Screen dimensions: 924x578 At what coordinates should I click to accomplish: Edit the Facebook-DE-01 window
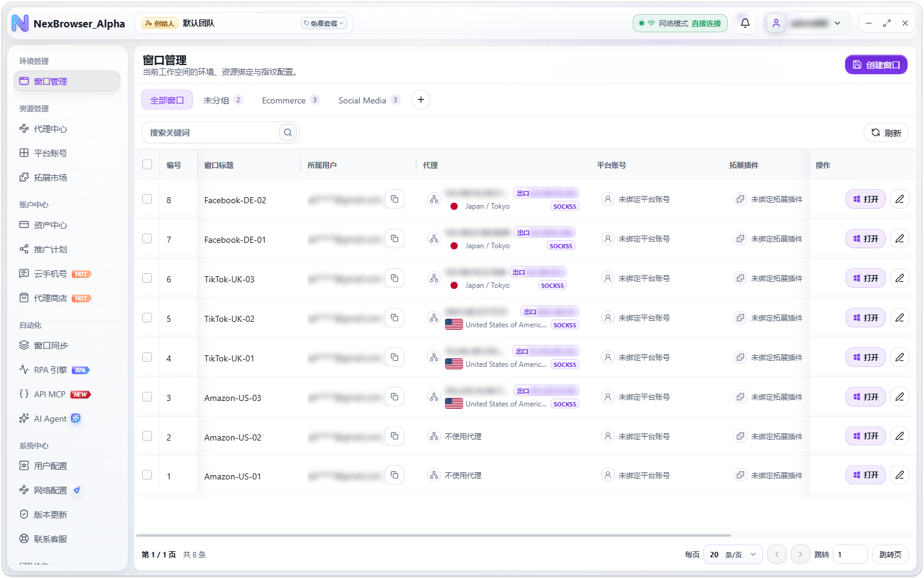click(x=900, y=239)
